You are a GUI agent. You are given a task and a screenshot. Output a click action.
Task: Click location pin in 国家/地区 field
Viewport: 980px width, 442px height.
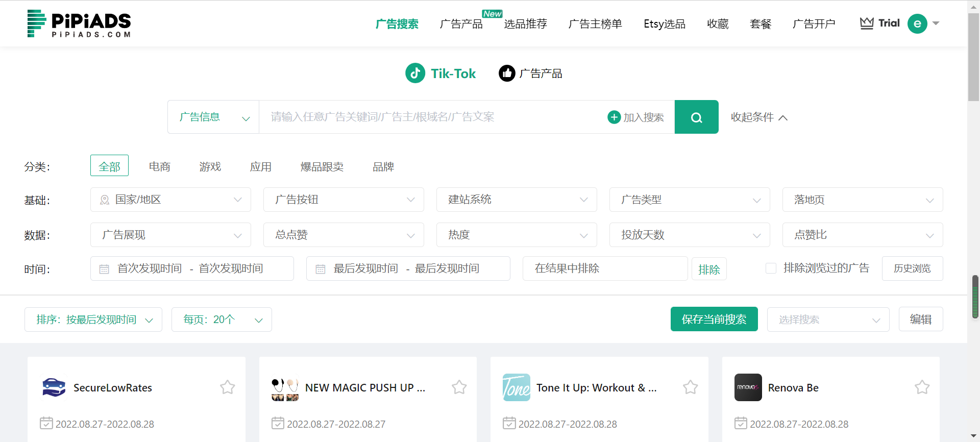pyautogui.click(x=105, y=200)
